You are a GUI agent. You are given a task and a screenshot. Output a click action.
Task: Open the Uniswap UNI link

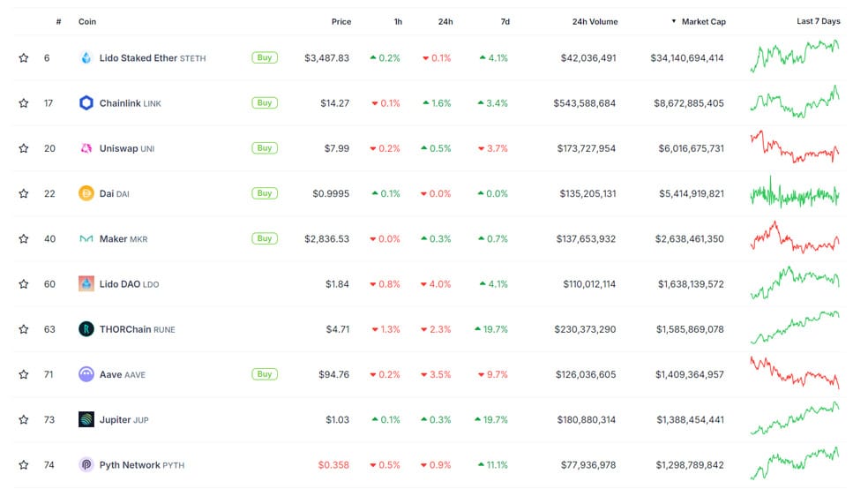pyautogui.click(x=127, y=148)
